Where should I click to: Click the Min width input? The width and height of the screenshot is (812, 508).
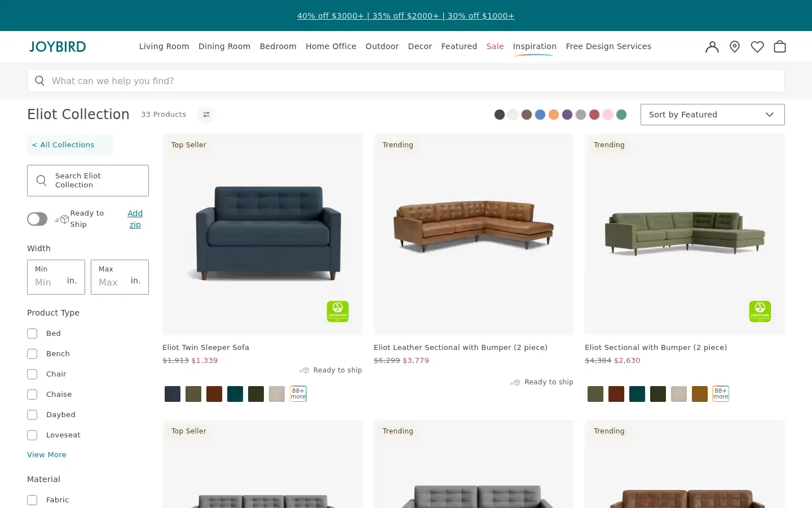[56, 277]
